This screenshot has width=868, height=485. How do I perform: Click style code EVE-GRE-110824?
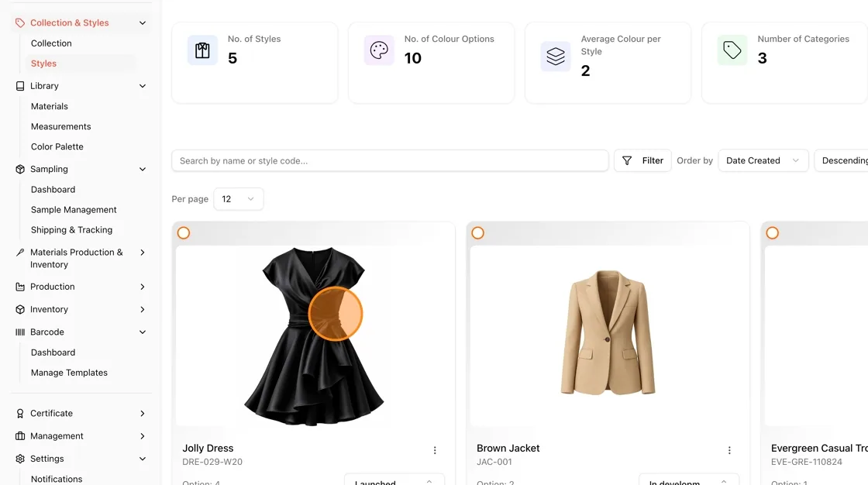coord(807,462)
